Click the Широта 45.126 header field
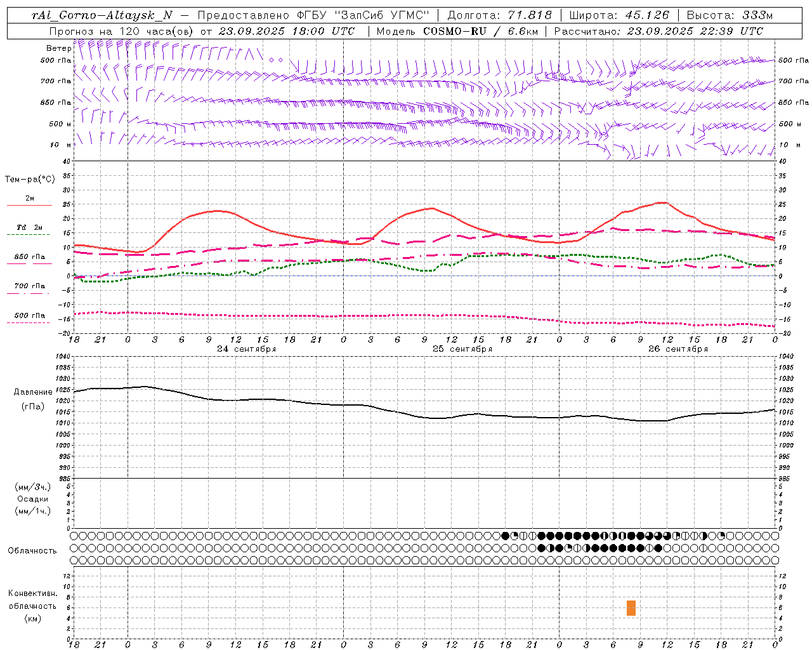Screen dimensions: 812x650 619,15
